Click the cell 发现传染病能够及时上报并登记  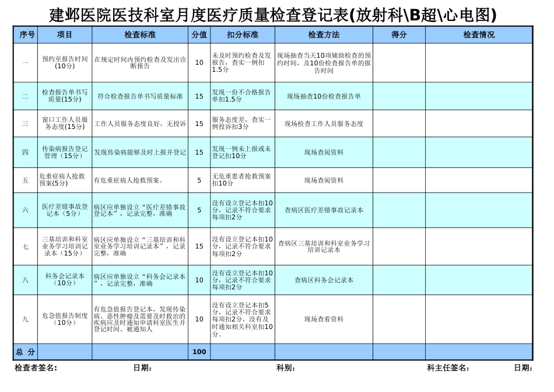tap(140, 152)
